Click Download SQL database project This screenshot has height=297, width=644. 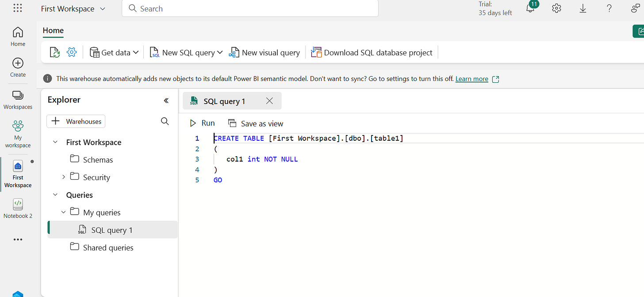coord(372,53)
